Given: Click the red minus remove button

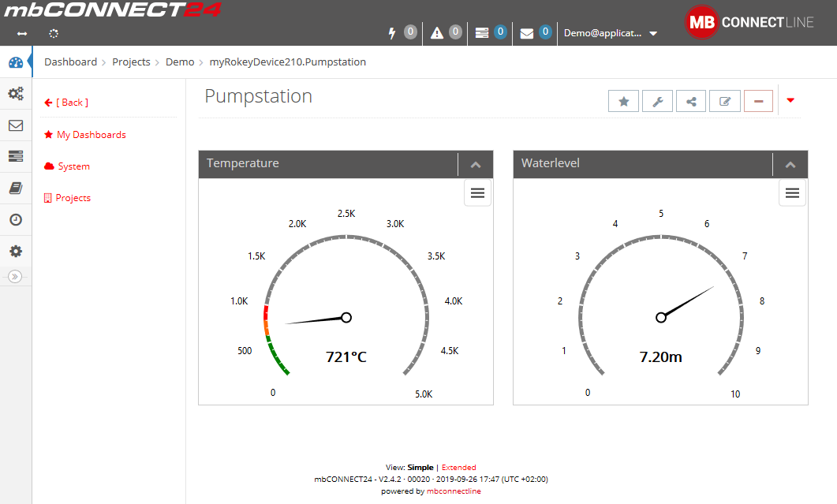Looking at the screenshot, I should (x=759, y=101).
